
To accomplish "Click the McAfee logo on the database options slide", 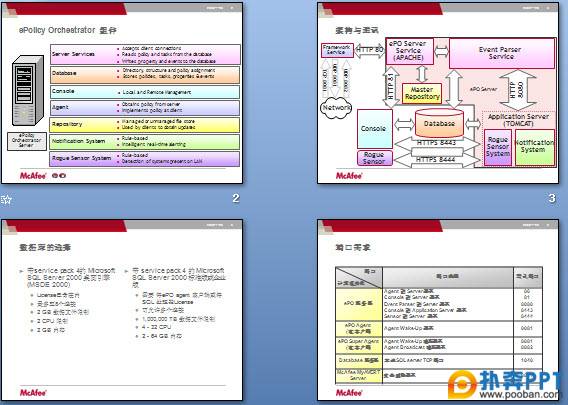I will (33, 393).
